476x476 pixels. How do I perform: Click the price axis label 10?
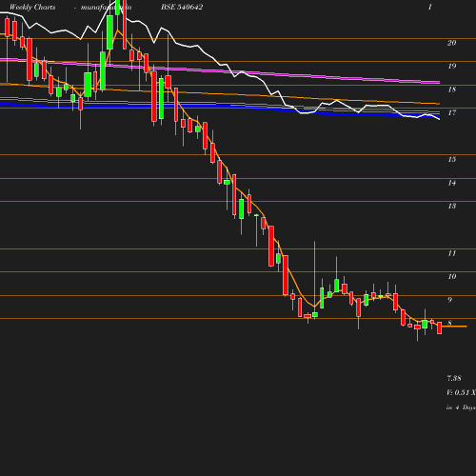pyautogui.click(x=452, y=276)
